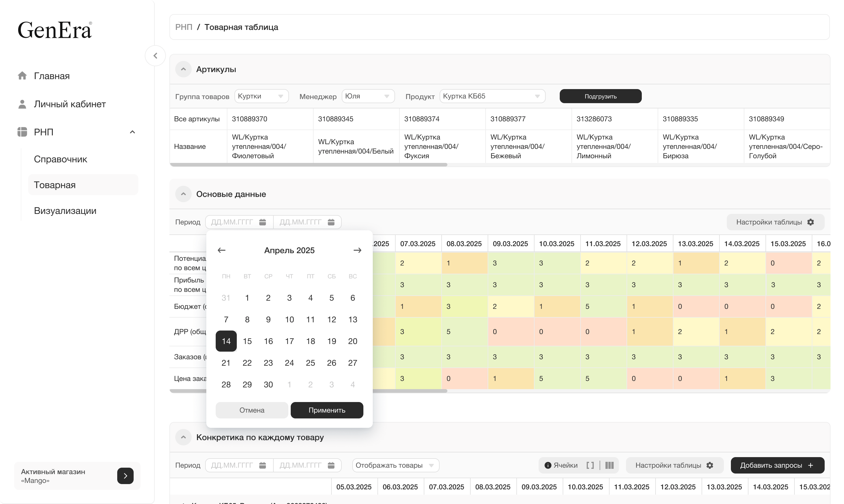Click the РНП table icon in sidebar

[22, 132]
